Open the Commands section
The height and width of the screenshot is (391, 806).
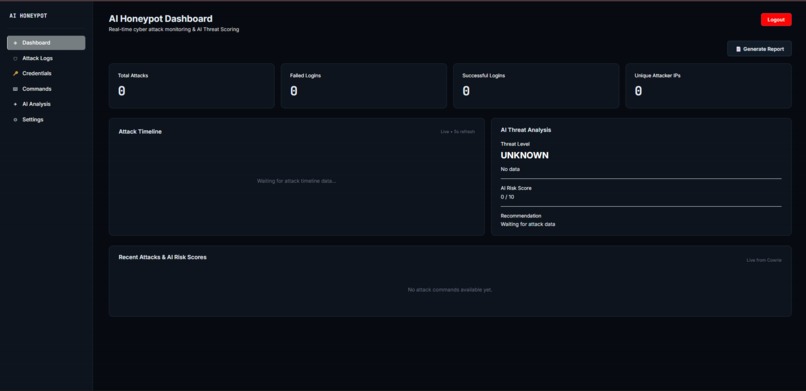pyautogui.click(x=46, y=89)
